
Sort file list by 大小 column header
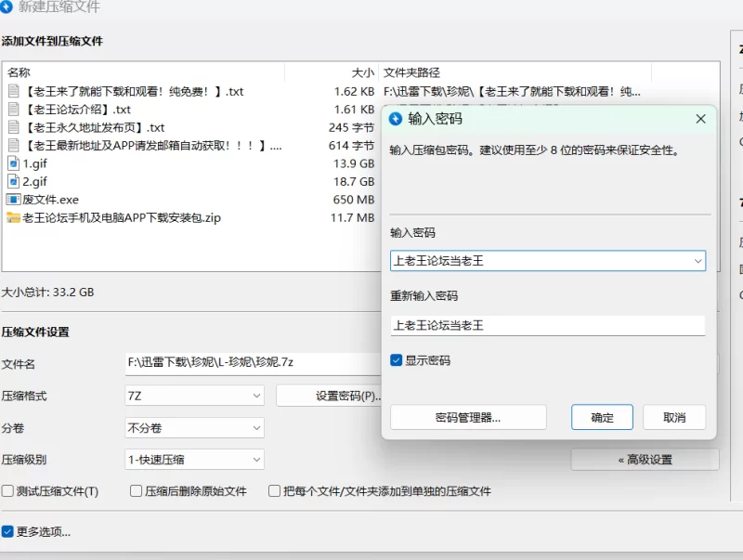[x=362, y=72]
